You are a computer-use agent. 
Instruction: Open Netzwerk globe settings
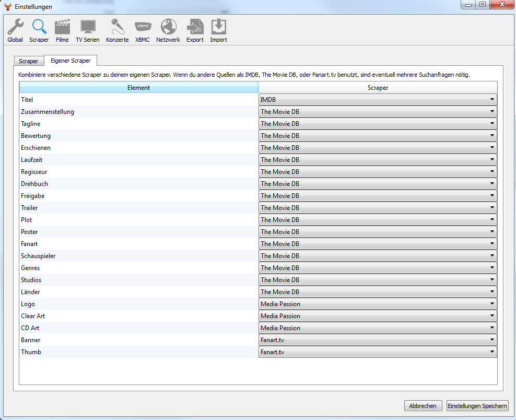168,27
